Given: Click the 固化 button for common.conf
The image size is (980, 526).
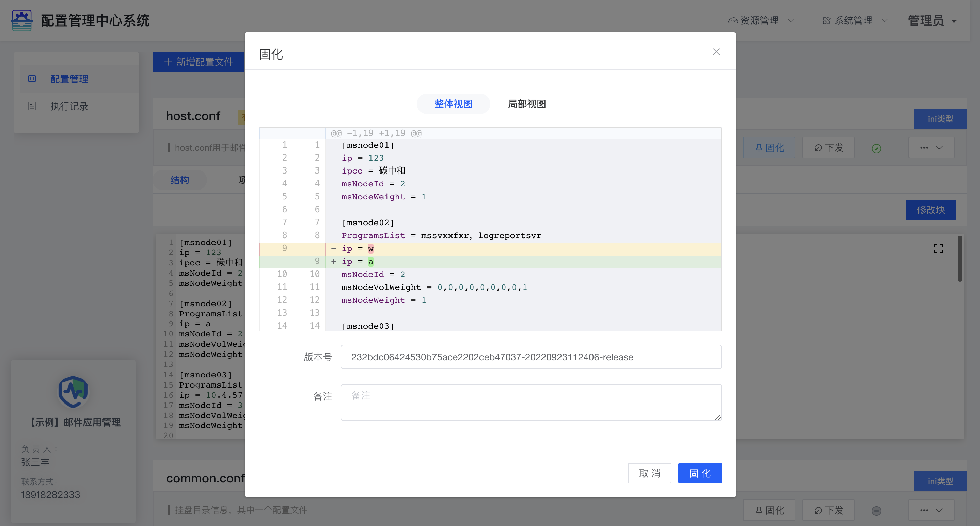Looking at the screenshot, I should pos(769,510).
